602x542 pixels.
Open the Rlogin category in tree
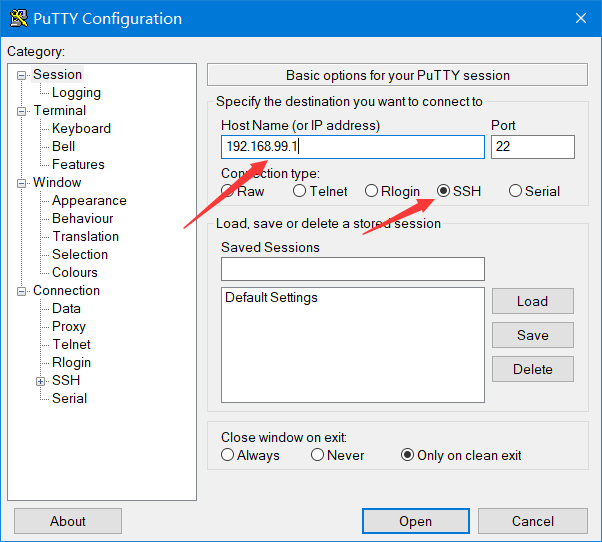click(71, 362)
